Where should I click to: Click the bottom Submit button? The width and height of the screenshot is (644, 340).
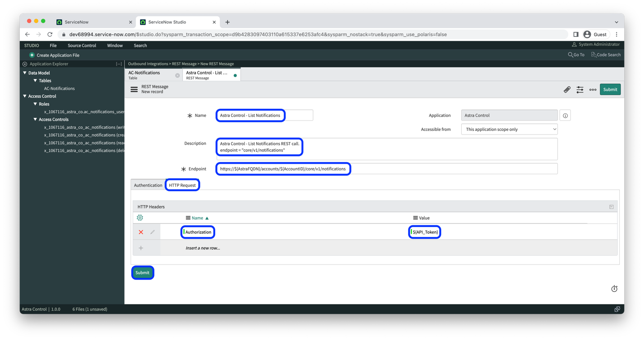pyautogui.click(x=142, y=273)
